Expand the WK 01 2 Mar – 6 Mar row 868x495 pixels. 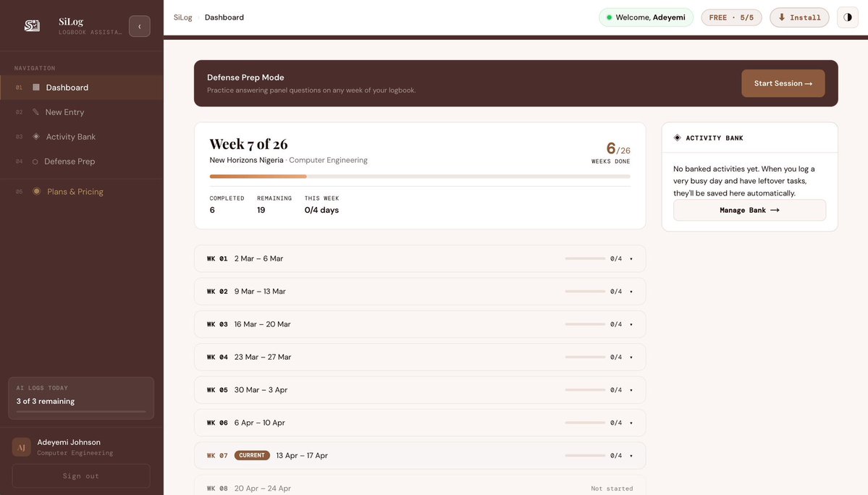(x=420, y=258)
